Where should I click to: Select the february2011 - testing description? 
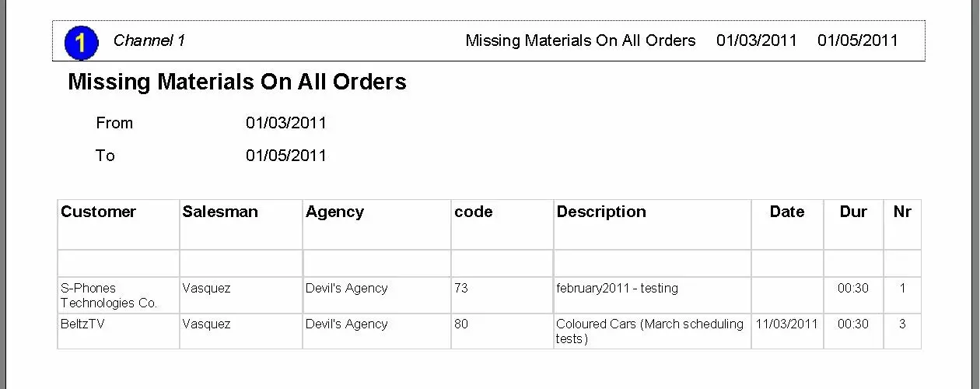[x=617, y=288]
